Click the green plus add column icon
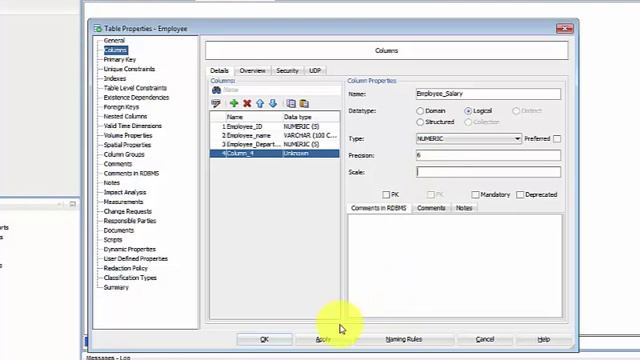The height and width of the screenshot is (360, 640). point(234,103)
